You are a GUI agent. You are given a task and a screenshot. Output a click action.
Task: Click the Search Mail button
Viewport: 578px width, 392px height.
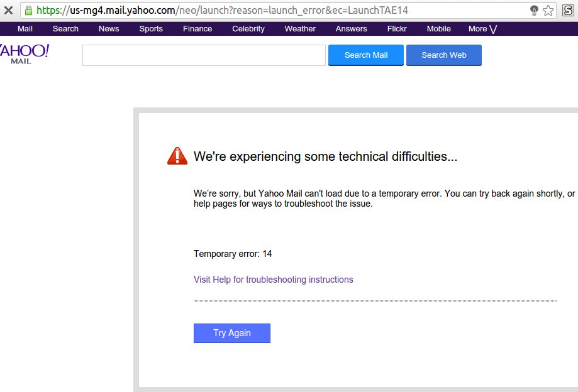(366, 55)
